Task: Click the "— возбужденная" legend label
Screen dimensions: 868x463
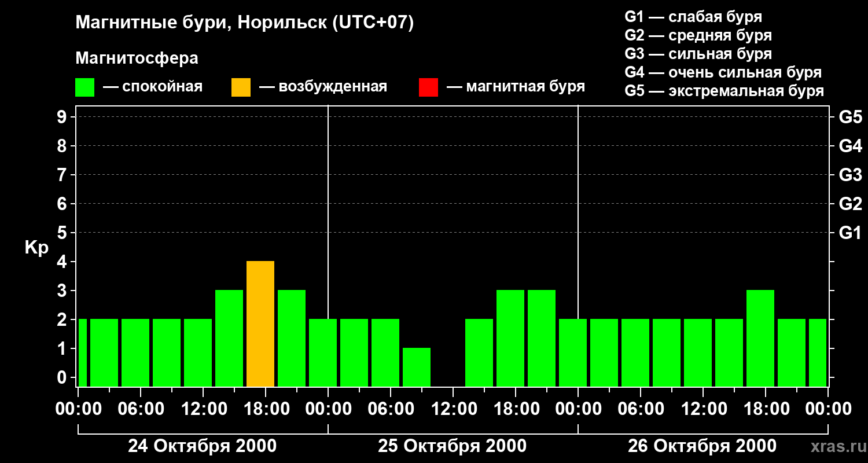Action: tap(323, 87)
